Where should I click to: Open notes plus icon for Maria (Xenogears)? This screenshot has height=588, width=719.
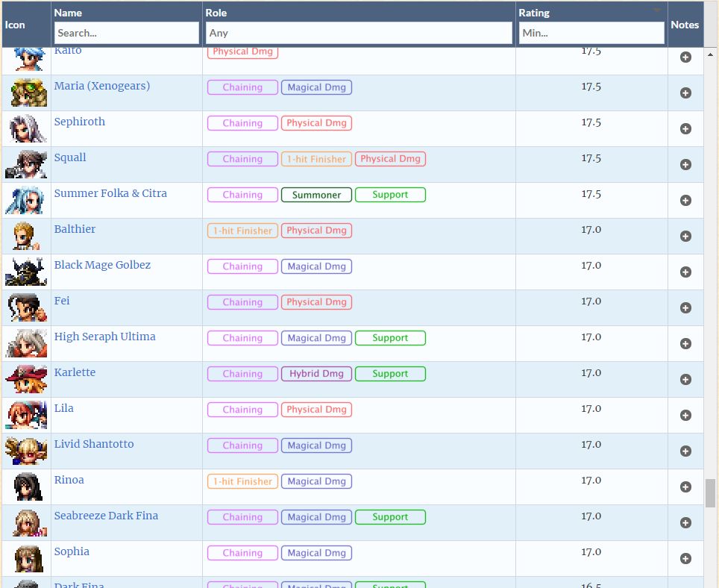coord(685,93)
